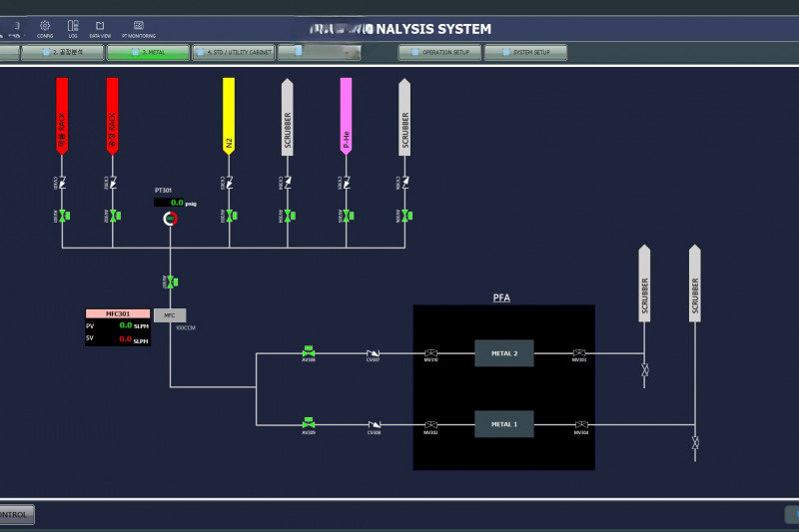799x532 pixels.
Task: Open the SYSTEM SETUP button
Action: pos(525,53)
